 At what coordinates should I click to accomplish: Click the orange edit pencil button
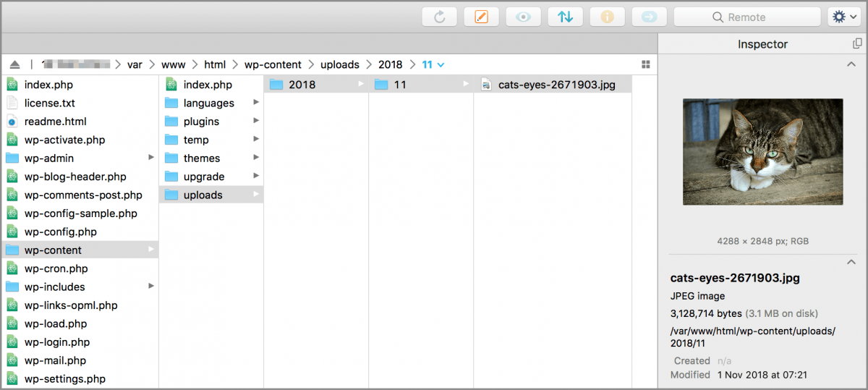pos(481,17)
